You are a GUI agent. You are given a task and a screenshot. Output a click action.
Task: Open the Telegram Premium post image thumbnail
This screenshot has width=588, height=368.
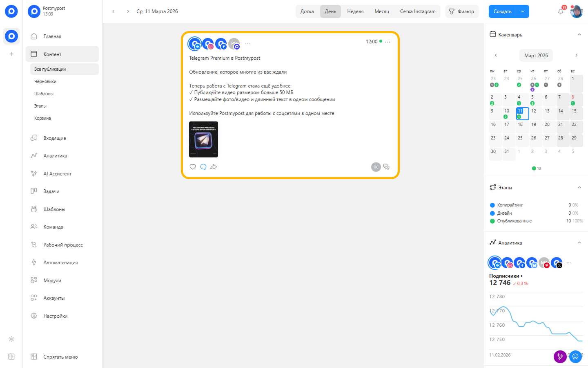coord(203,139)
